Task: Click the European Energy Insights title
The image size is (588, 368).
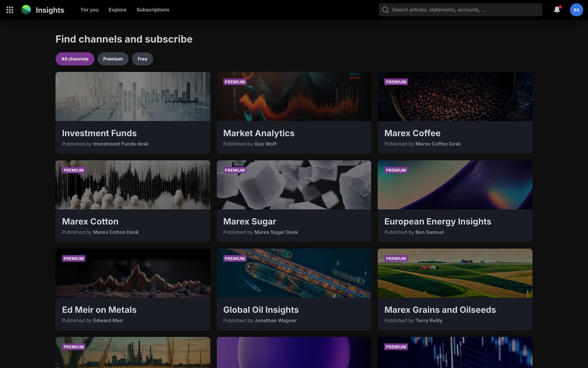Action: pos(438,221)
